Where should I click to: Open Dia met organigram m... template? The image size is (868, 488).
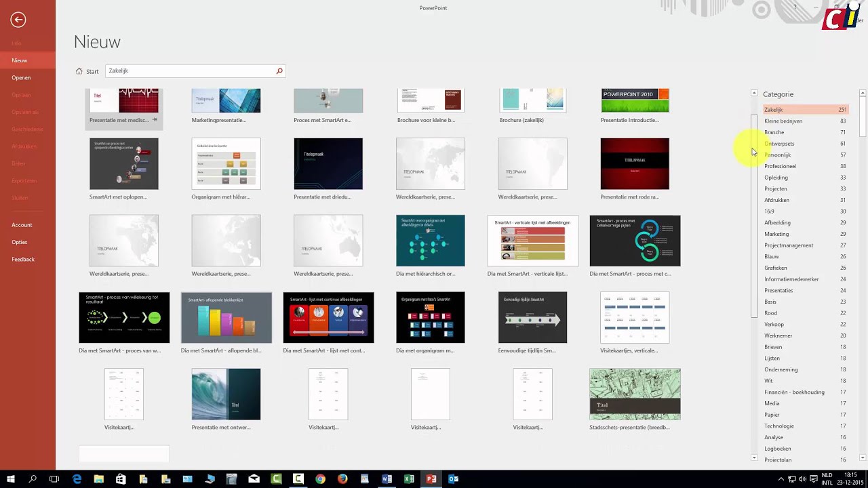(431, 323)
